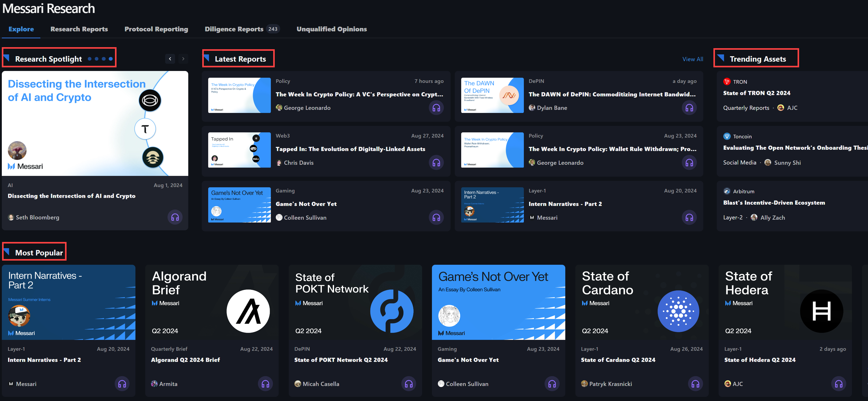Open the Protocol Reporting tab

coord(156,29)
